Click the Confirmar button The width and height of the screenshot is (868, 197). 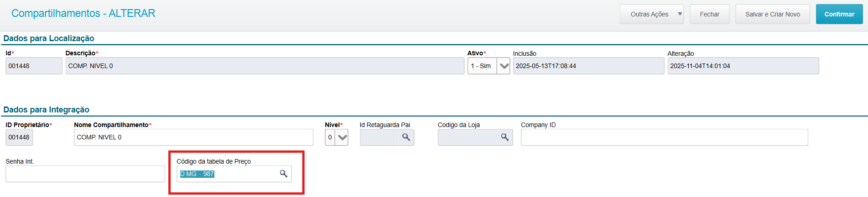coord(839,14)
